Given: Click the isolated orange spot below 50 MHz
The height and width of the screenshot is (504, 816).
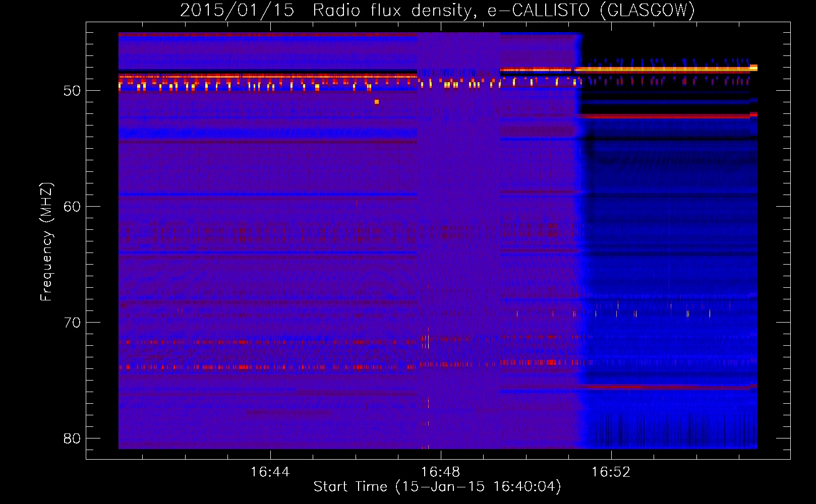Looking at the screenshot, I should tap(377, 102).
